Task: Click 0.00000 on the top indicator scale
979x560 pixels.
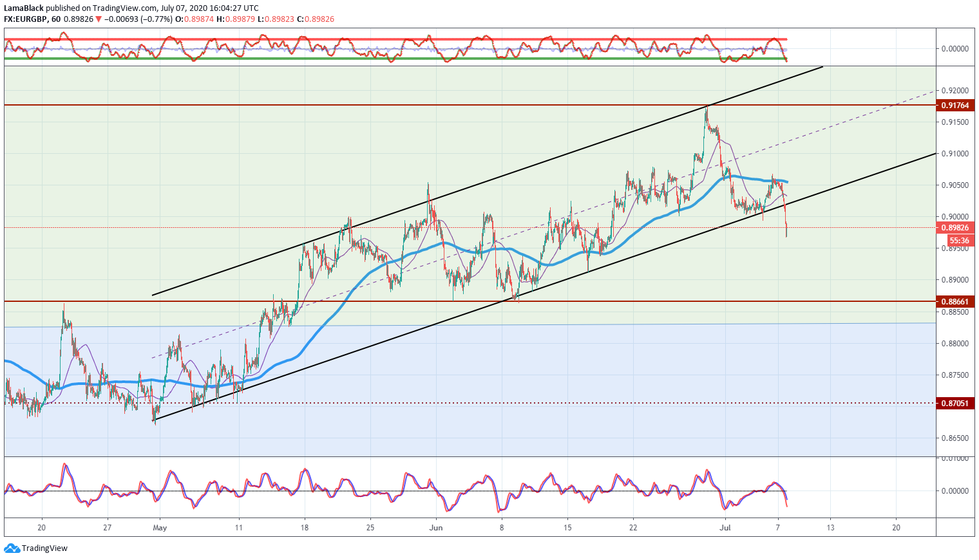Action: click(955, 48)
